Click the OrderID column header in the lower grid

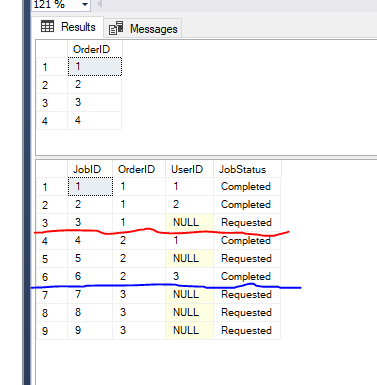click(x=139, y=169)
